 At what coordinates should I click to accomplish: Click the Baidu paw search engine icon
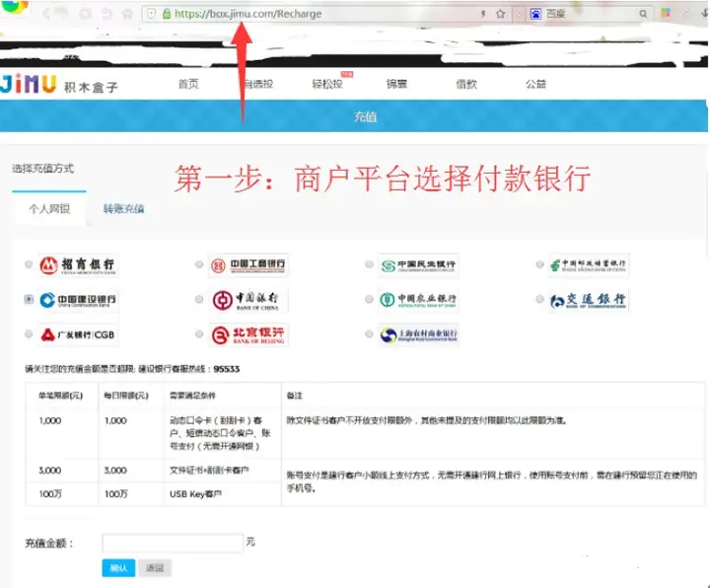click(x=535, y=14)
